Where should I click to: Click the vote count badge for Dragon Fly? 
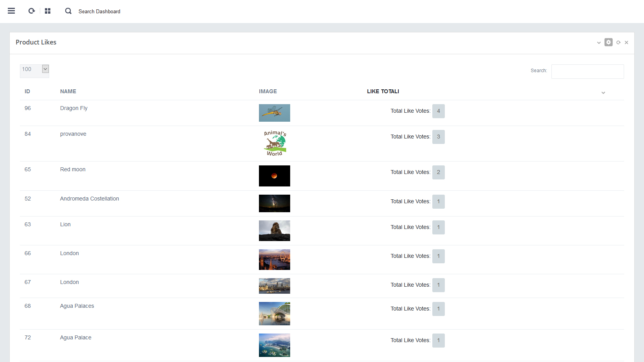pos(438,111)
